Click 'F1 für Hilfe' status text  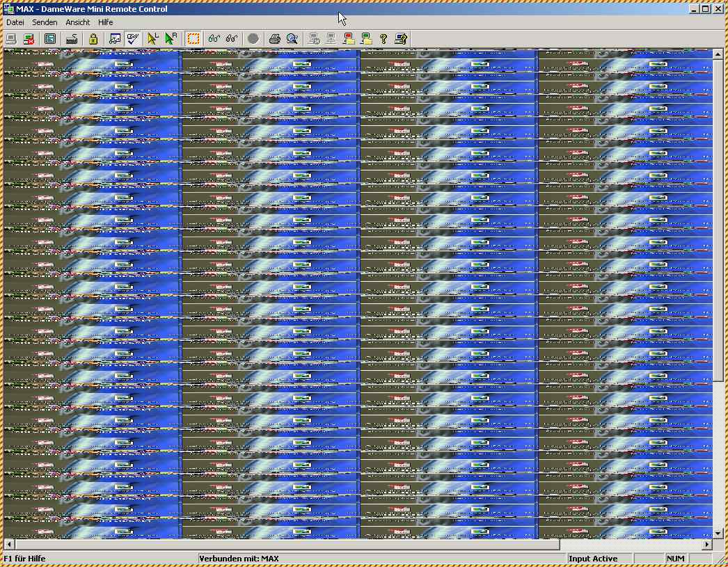point(24,559)
